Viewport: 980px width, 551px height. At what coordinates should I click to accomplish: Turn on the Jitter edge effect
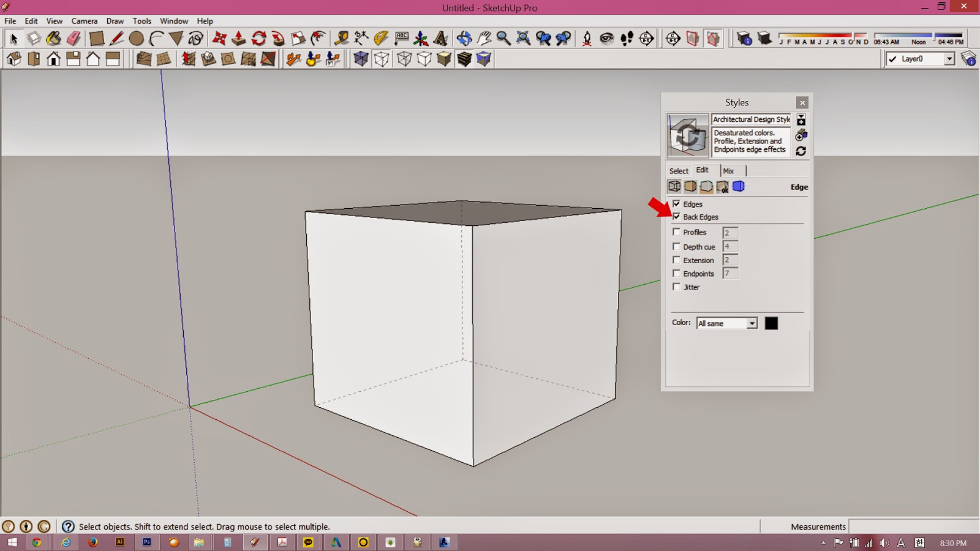point(676,287)
